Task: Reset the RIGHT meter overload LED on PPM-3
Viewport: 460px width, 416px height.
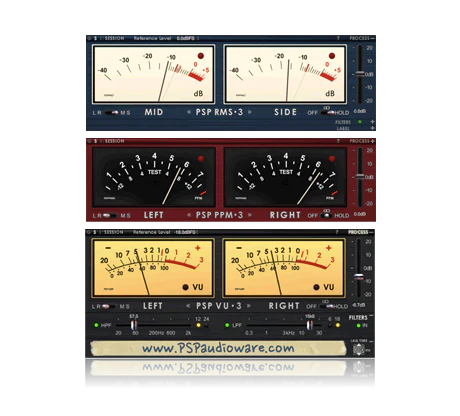Action: [x=332, y=159]
